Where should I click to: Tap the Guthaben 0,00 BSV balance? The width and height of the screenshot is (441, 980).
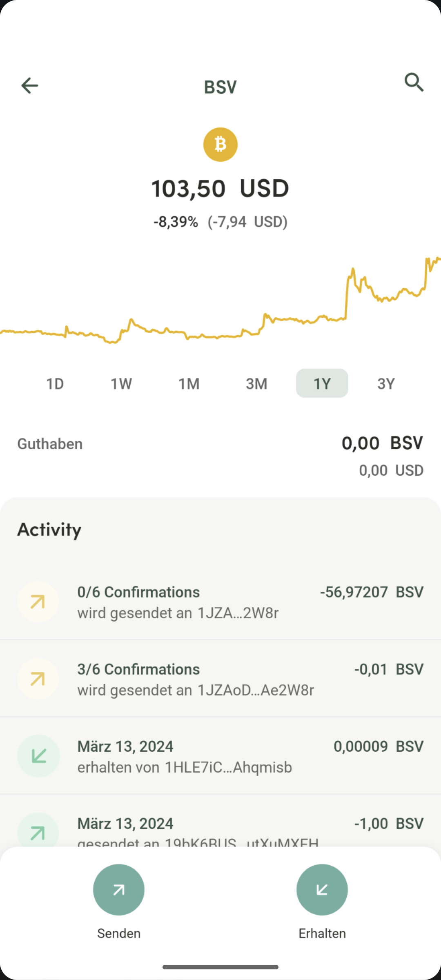(382, 443)
